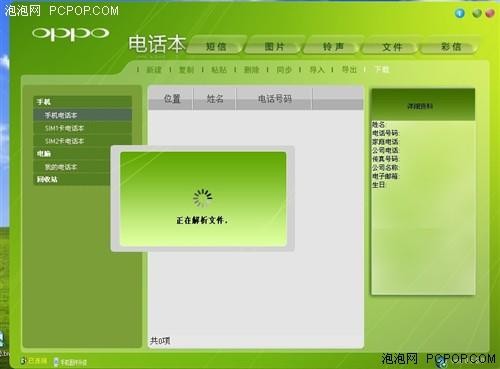The width and height of the screenshot is (500, 369).
Task: Click the 姓名 column header
Action: 215,99
